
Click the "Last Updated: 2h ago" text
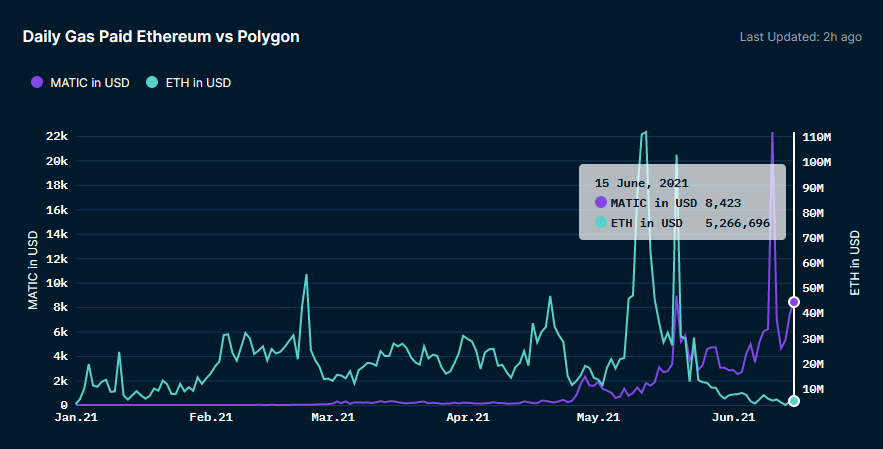click(x=800, y=37)
